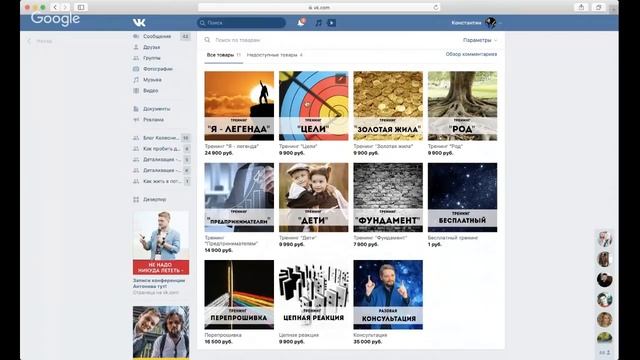Show all tabs with the Safari tabs icon
The image size is (640, 360).
point(599,7)
